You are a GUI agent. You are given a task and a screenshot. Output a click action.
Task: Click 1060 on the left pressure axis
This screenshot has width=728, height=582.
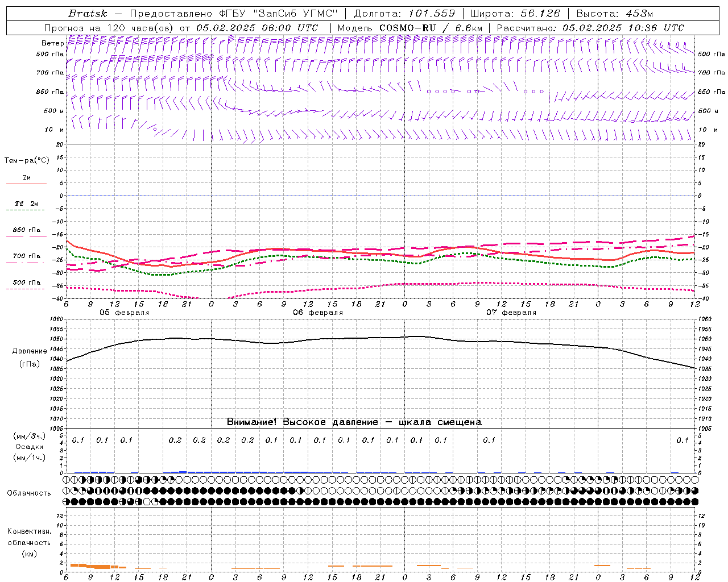tap(57, 319)
